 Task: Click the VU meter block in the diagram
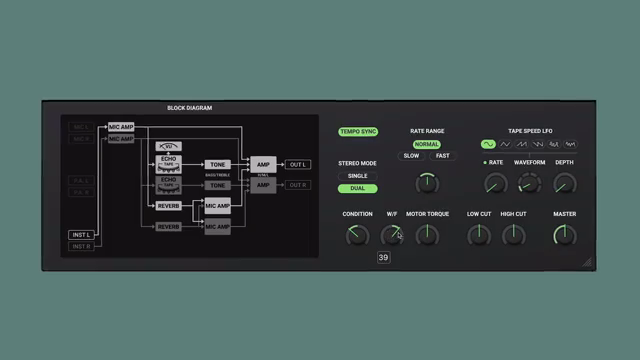[x=169, y=146]
